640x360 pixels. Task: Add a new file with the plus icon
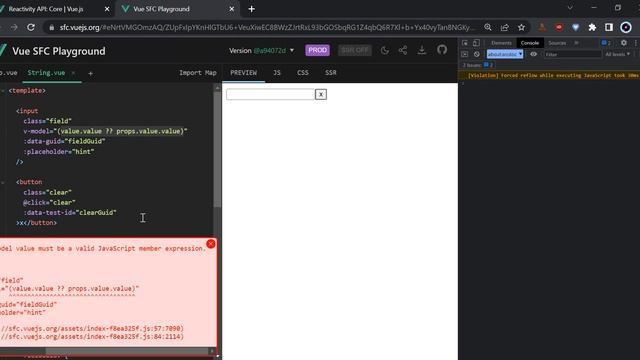[x=91, y=73]
